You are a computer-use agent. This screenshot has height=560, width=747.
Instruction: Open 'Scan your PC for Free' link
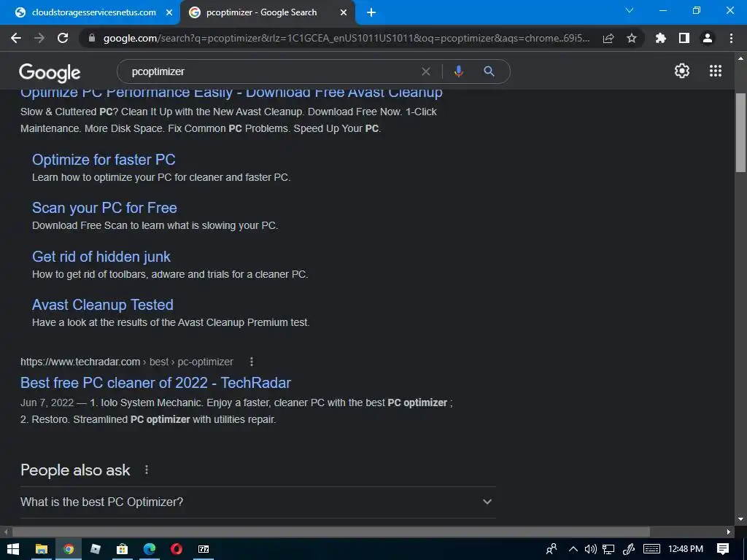point(104,208)
